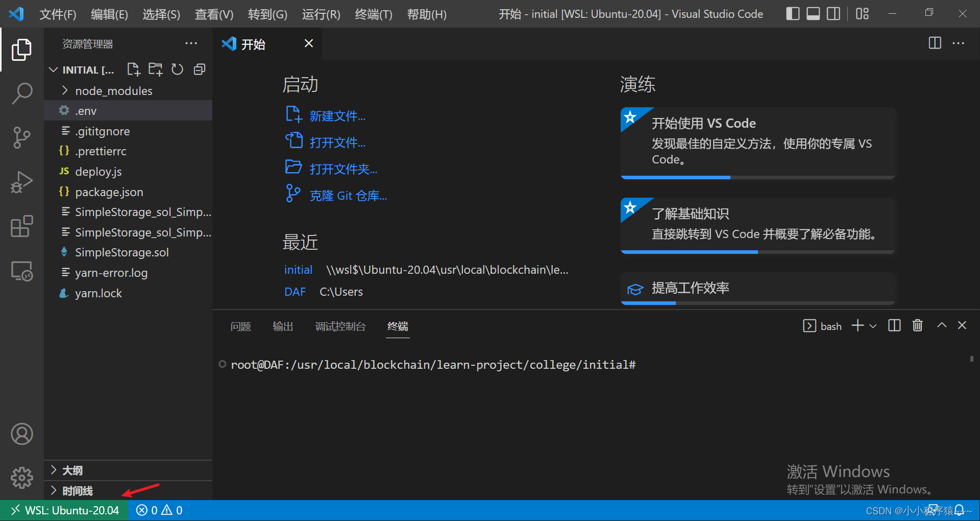Image resolution: width=980 pixels, height=521 pixels.
Task: Switch to the 输出 panel tab
Action: coord(283,326)
